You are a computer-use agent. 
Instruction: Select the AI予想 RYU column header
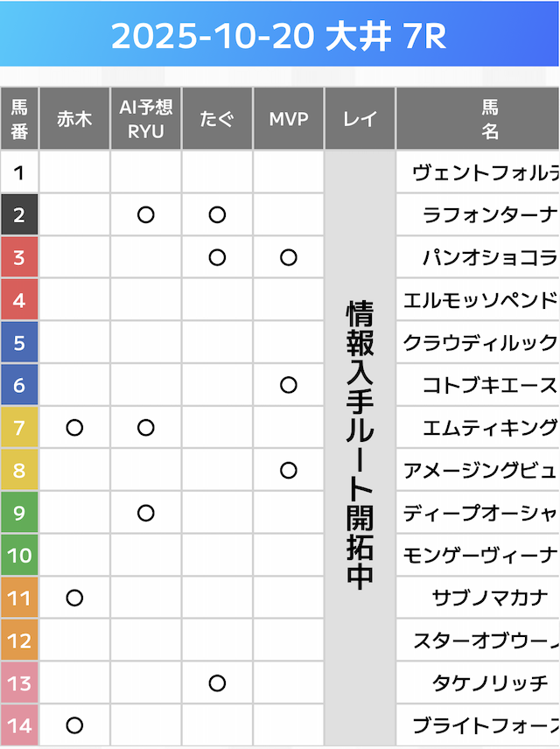pos(146,119)
